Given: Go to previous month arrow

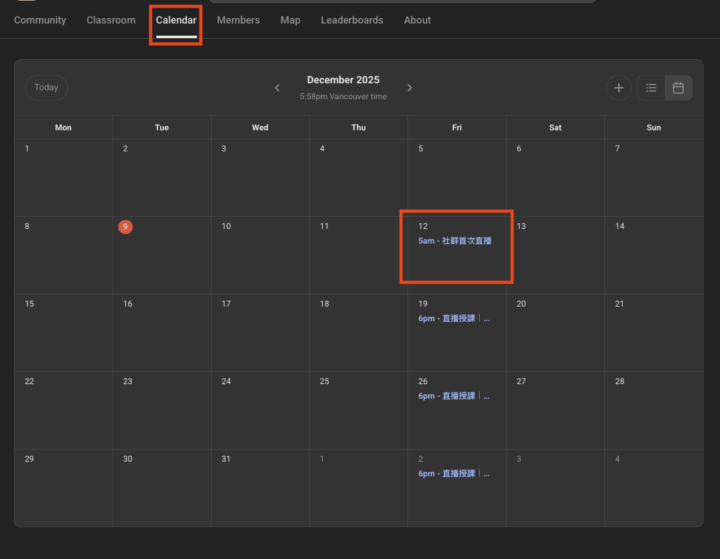Looking at the screenshot, I should coord(278,88).
